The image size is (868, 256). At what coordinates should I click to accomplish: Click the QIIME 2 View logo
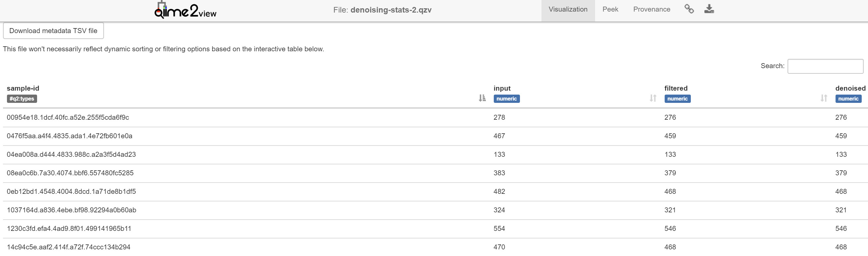point(185,10)
